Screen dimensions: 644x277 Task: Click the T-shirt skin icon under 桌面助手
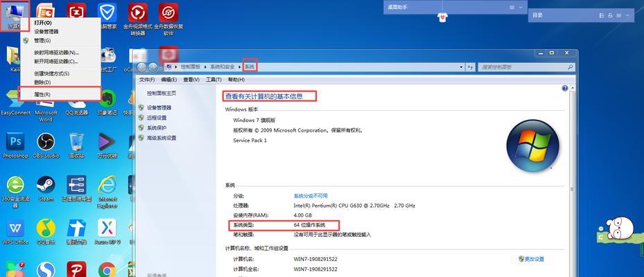(x=442, y=17)
